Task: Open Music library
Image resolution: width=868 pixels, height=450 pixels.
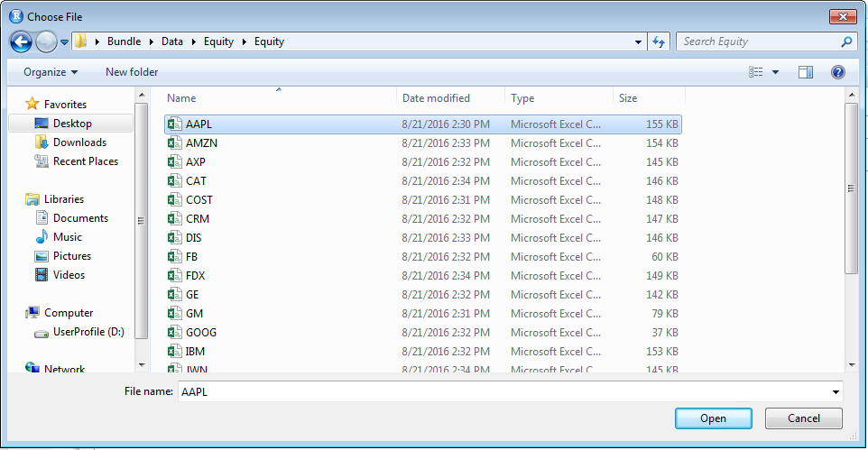Action: (x=68, y=237)
